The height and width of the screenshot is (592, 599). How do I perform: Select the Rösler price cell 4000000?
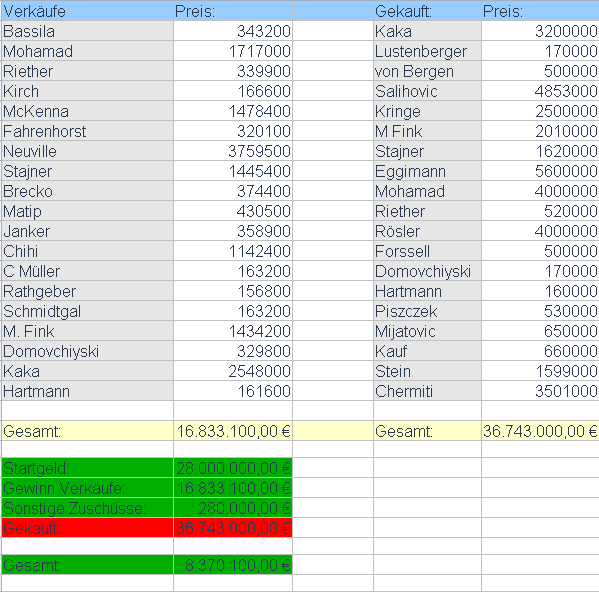tap(540, 231)
